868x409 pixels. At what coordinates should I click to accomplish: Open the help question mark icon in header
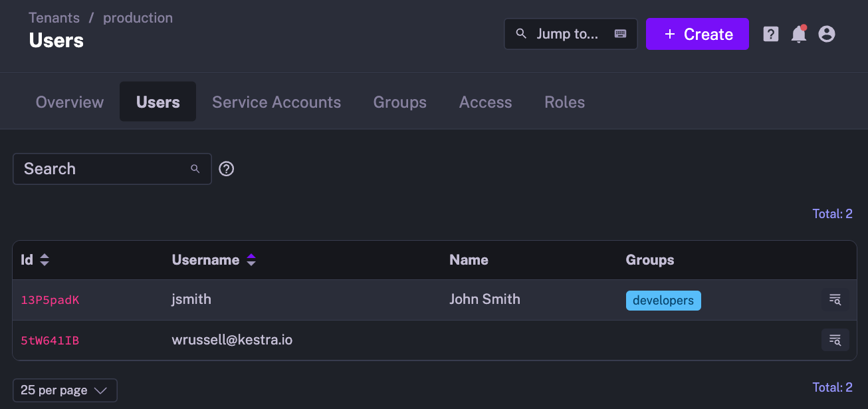(x=770, y=34)
